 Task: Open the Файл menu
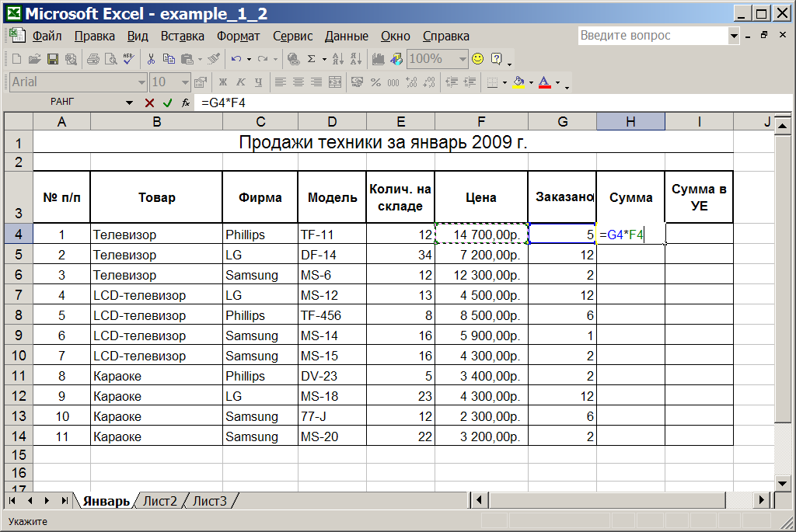pyautogui.click(x=47, y=36)
